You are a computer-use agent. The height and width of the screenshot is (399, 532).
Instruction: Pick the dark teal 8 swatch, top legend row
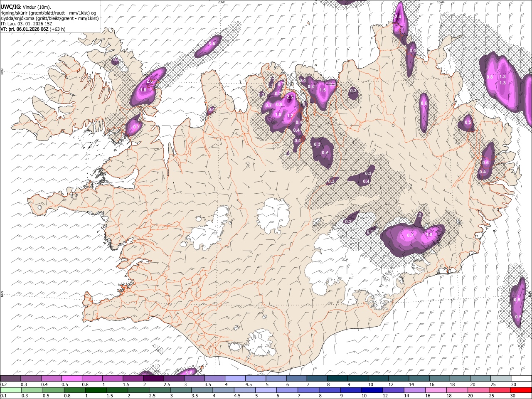pyautogui.click(x=337, y=379)
